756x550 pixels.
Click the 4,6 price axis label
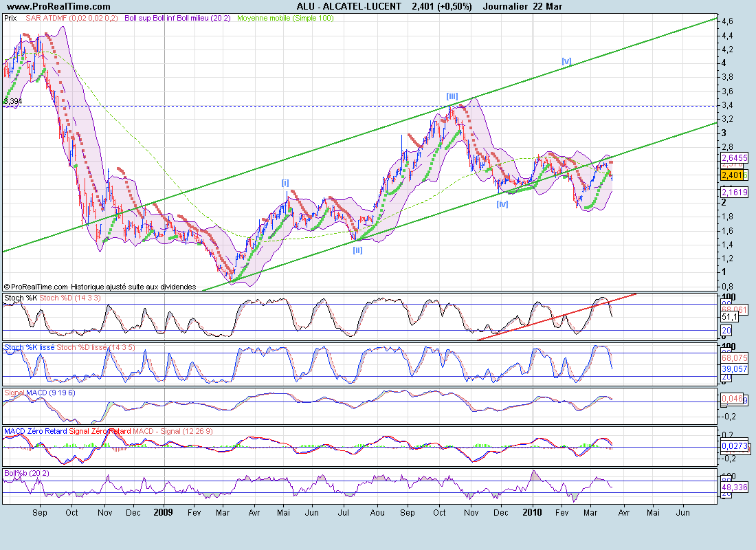tap(727, 21)
